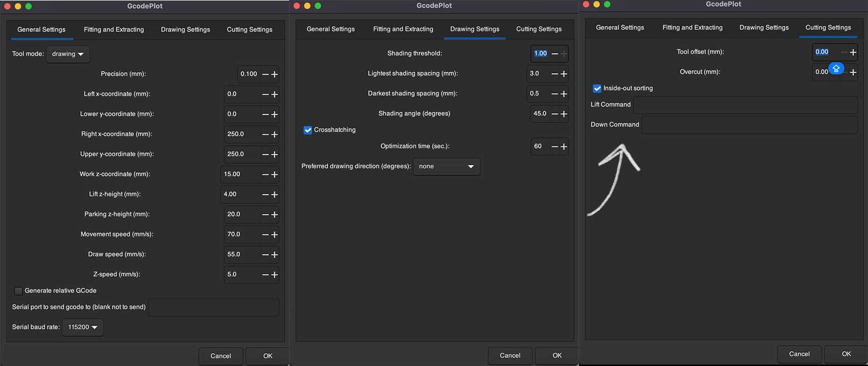
Task: Enable Generate relative GCode checkbox
Action: [x=18, y=291]
